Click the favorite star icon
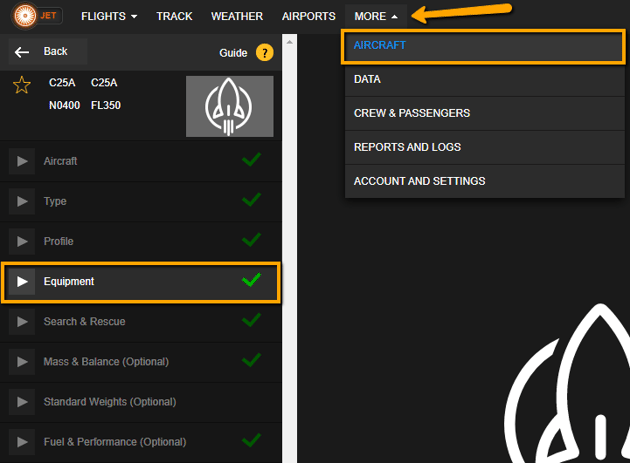This screenshot has width=630, height=463. tap(21, 85)
